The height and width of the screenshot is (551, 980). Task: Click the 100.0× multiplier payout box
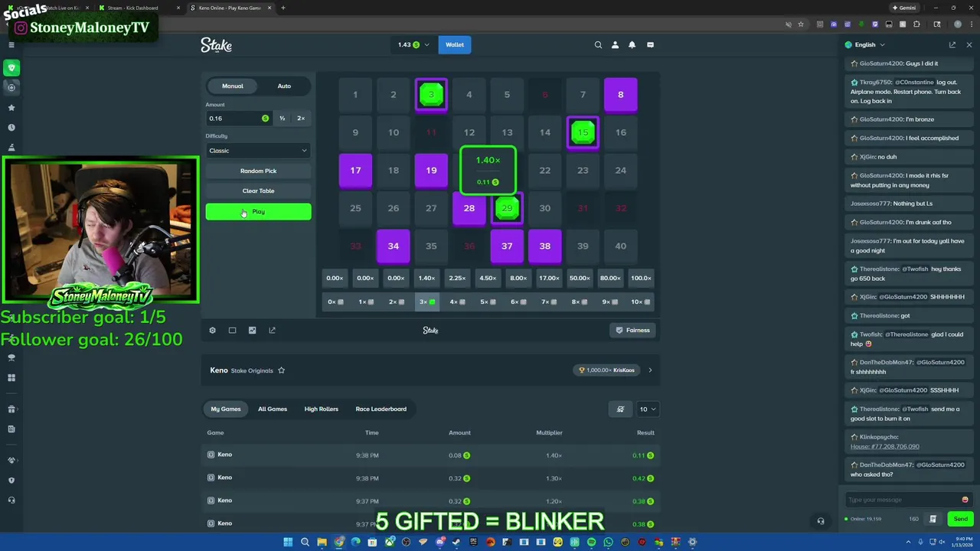click(x=641, y=279)
